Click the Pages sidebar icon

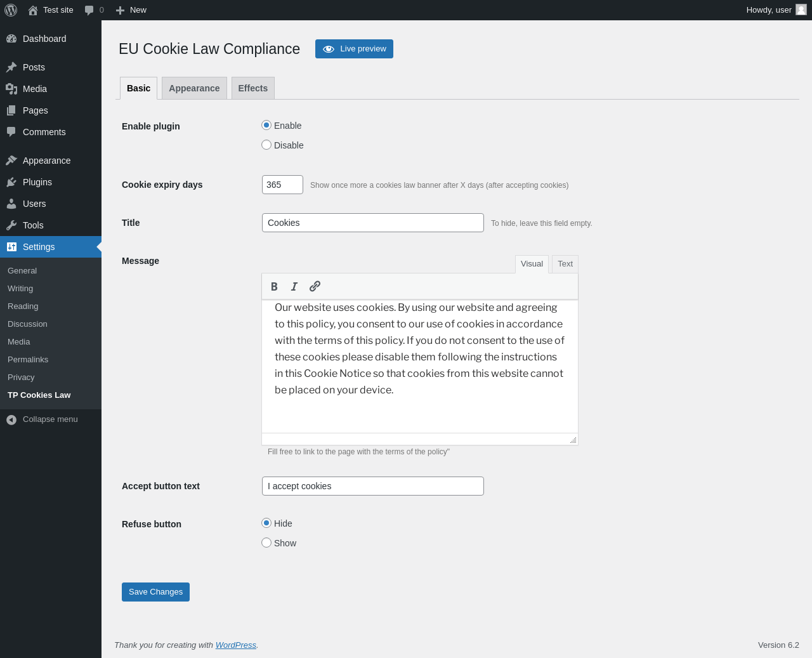(11, 110)
